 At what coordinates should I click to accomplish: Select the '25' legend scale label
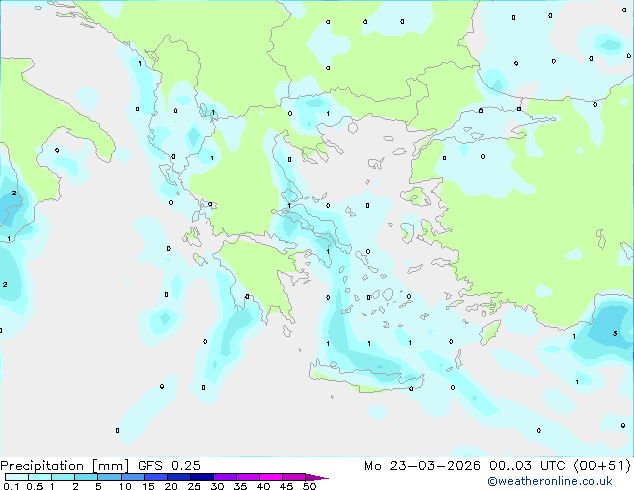click(x=194, y=486)
